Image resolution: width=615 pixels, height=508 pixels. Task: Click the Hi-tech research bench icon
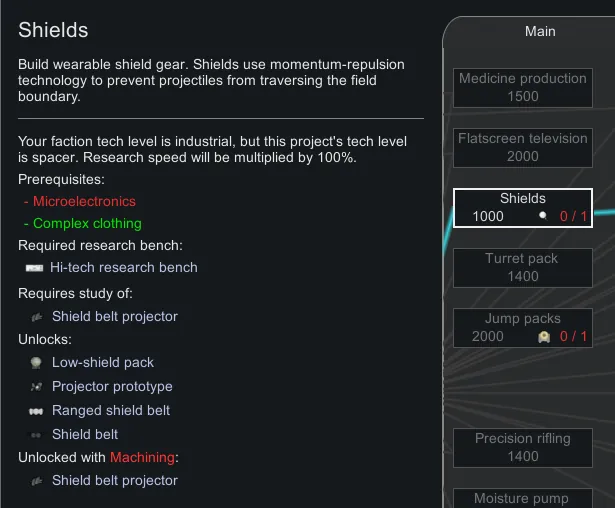(34, 268)
